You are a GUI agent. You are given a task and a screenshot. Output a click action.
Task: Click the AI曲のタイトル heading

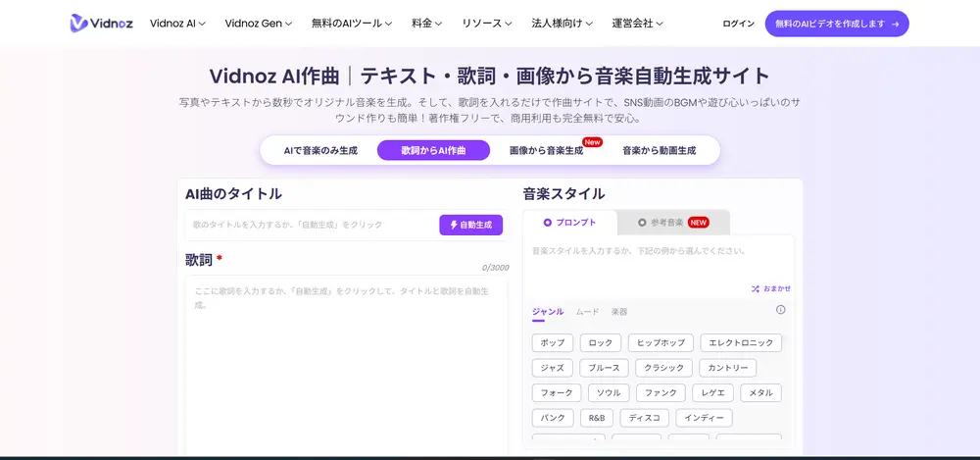coord(234,194)
